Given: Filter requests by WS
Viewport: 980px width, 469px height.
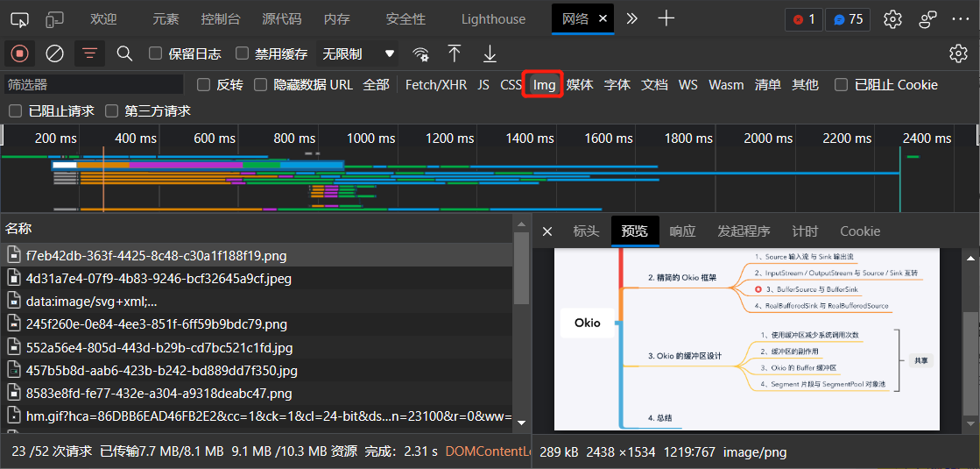Looking at the screenshot, I should point(688,84).
